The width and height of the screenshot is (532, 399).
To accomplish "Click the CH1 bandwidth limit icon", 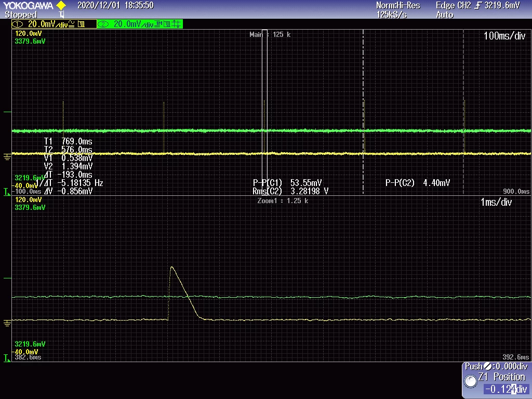I will point(82,24).
